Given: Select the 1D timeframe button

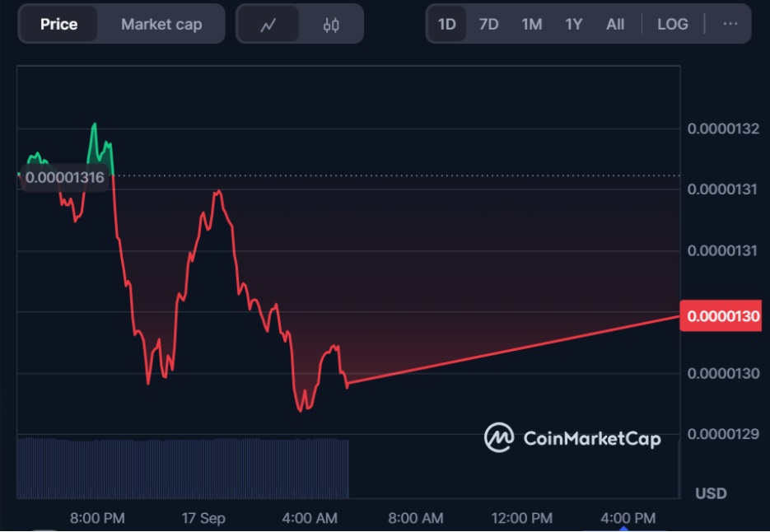Looking at the screenshot, I should pyautogui.click(x=446, y=24).
